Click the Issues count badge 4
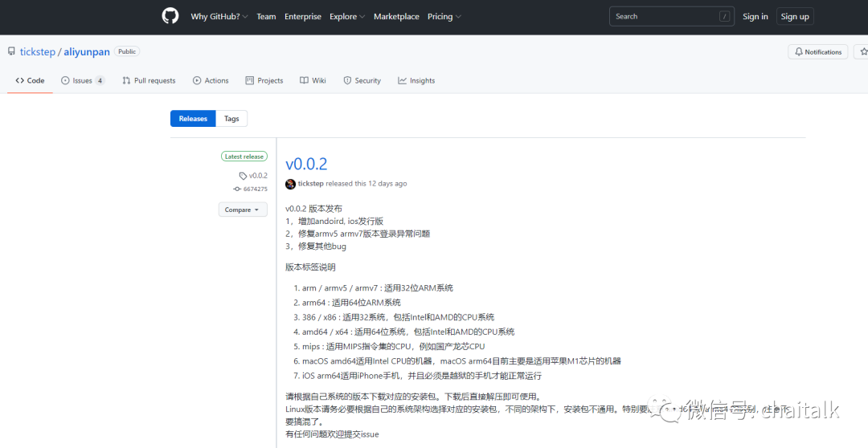Viewport: 868px width, 448px height. point(100,81)
